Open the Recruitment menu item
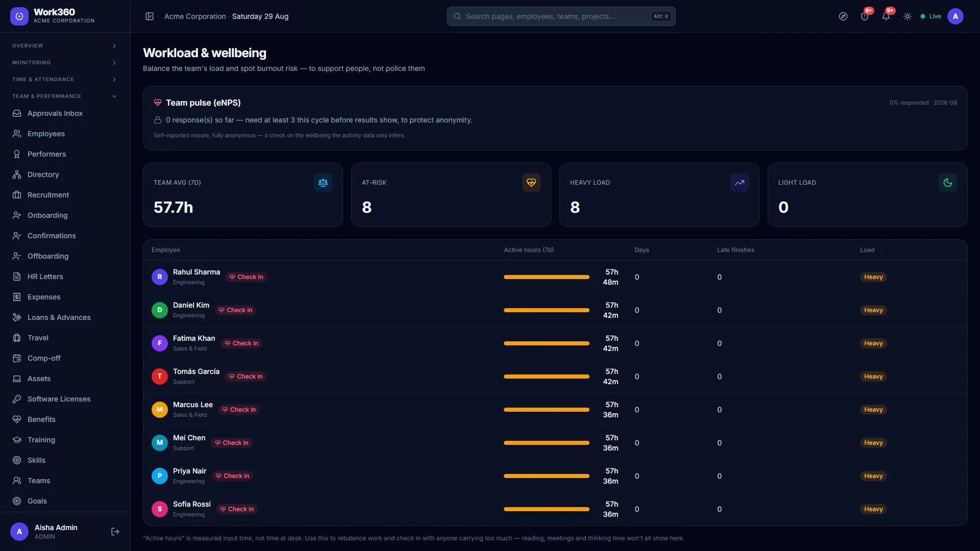 tap(65, 195)
